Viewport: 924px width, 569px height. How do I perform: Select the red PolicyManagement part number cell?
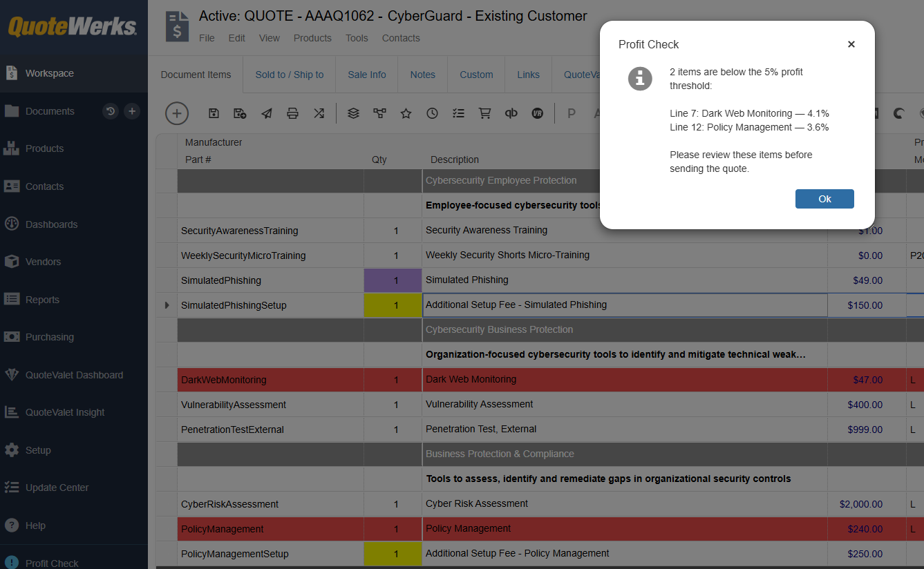(x=270, y=529)
